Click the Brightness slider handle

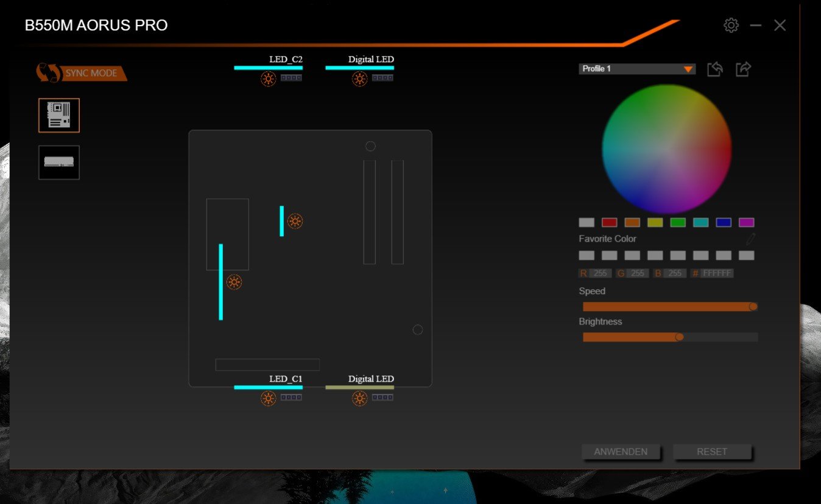click(680, 337)
